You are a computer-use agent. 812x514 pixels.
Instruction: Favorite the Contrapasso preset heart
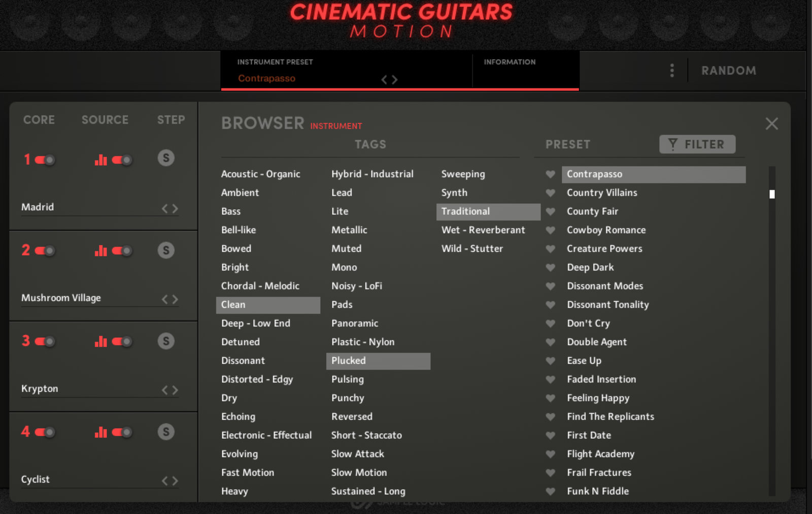tap(550, 174)
